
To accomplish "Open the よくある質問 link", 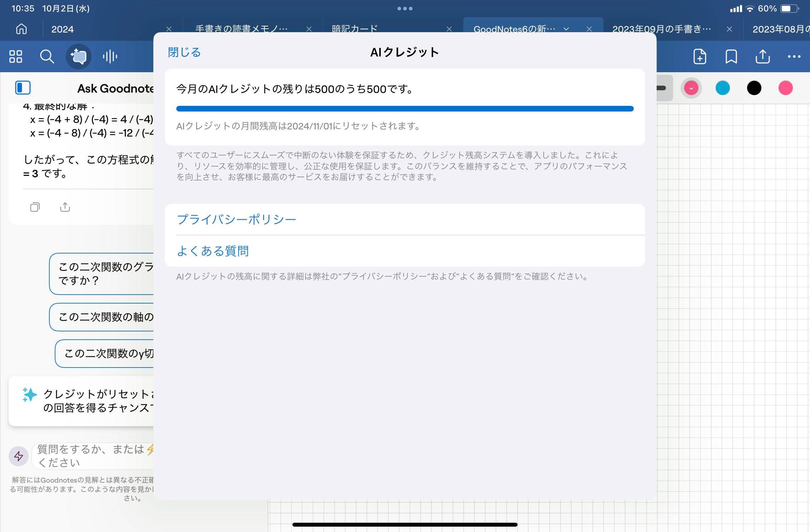I will click(x=213, y=251).
